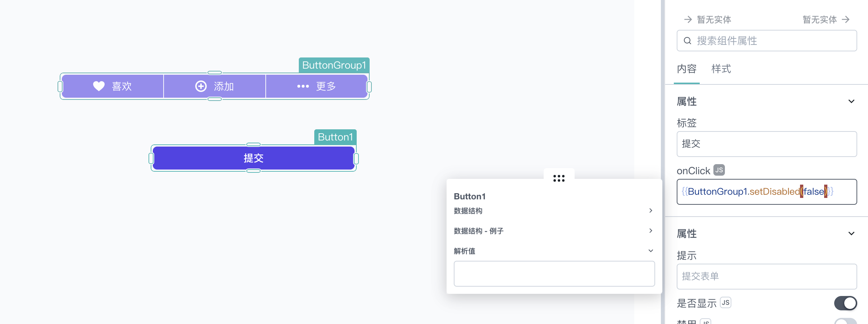Click the three-dots icon on 更多 button

(303, 86)
